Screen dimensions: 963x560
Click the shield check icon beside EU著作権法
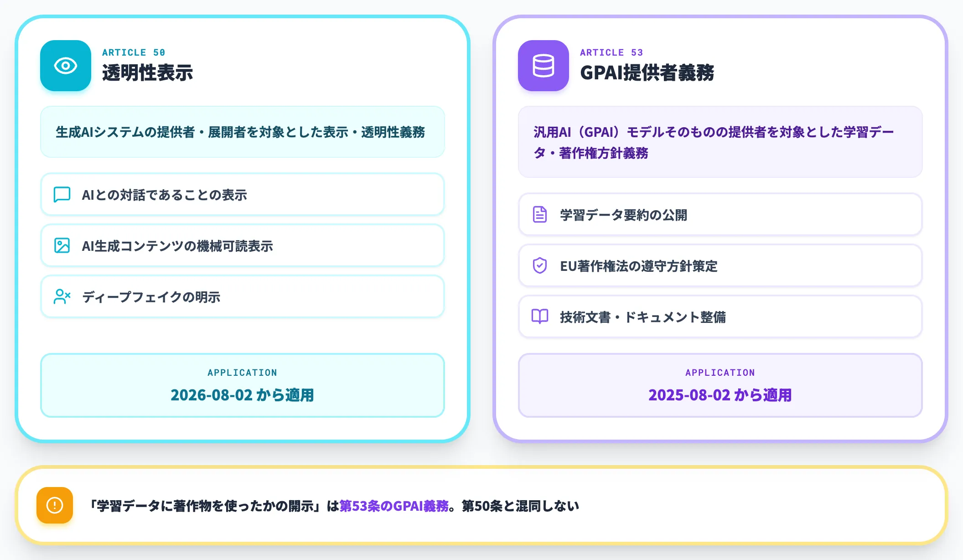[x=540, y=266]
